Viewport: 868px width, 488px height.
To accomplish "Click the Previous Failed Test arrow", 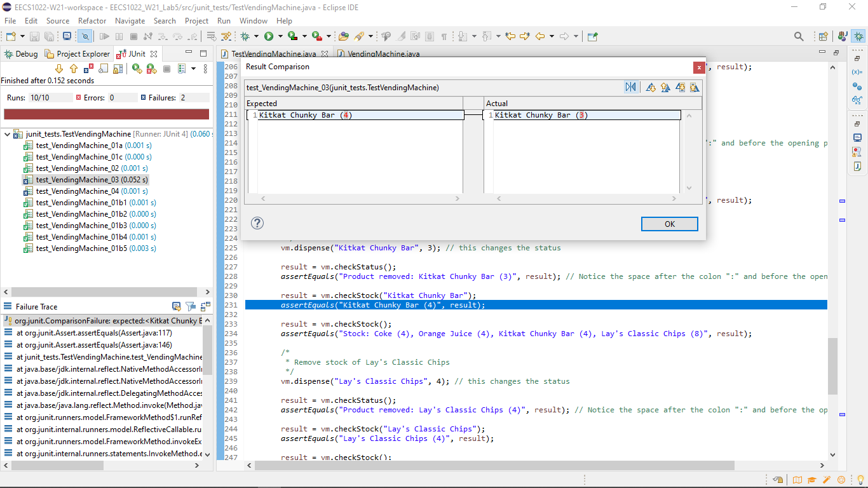I will [x=74, y=69].
